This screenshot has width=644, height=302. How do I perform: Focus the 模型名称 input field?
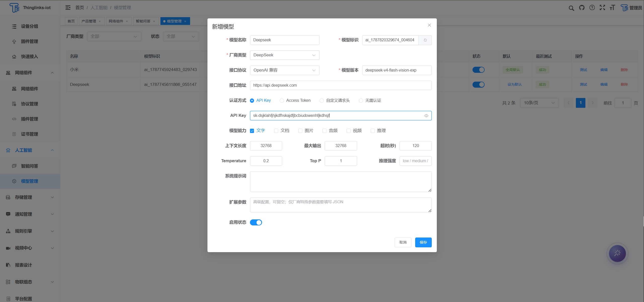pyautogui.click(x=285, y=40)
